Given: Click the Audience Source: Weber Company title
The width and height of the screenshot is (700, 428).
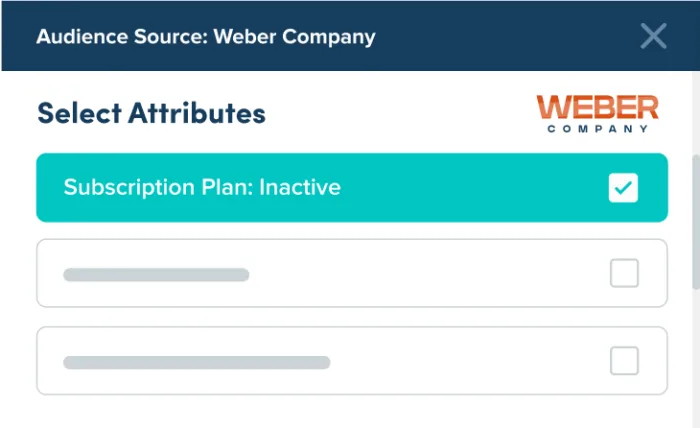Looking at the screenshot, I should click(206, 37).
